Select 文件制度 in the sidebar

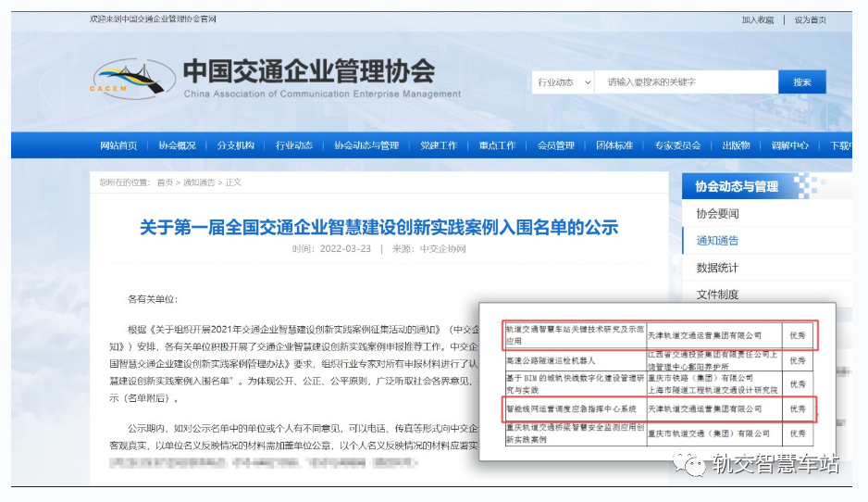pos(717,295)
